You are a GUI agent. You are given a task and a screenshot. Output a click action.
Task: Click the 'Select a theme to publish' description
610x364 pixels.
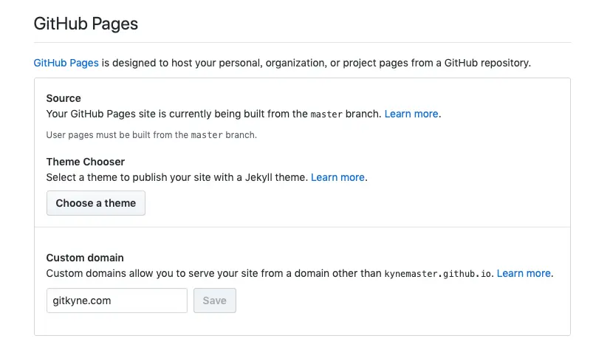[x=177, y=177]
